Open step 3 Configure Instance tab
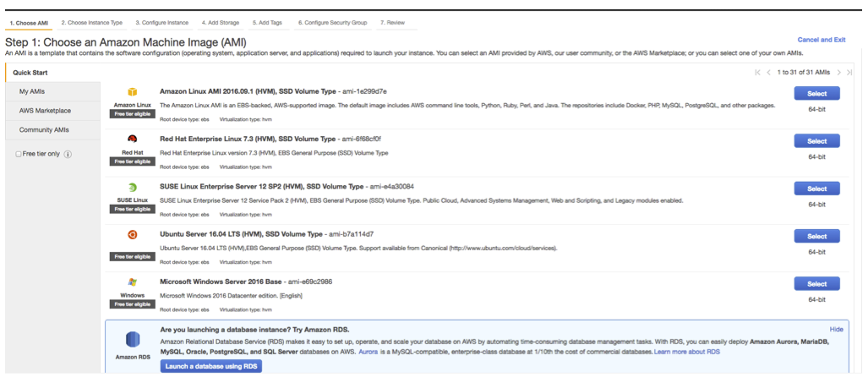 [161, 23]
